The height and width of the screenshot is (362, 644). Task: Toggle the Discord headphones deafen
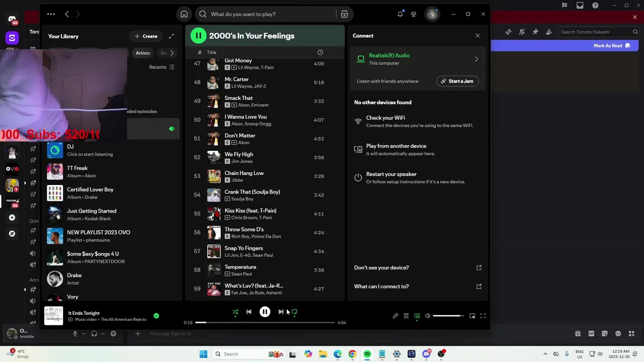tap(94, 333)
